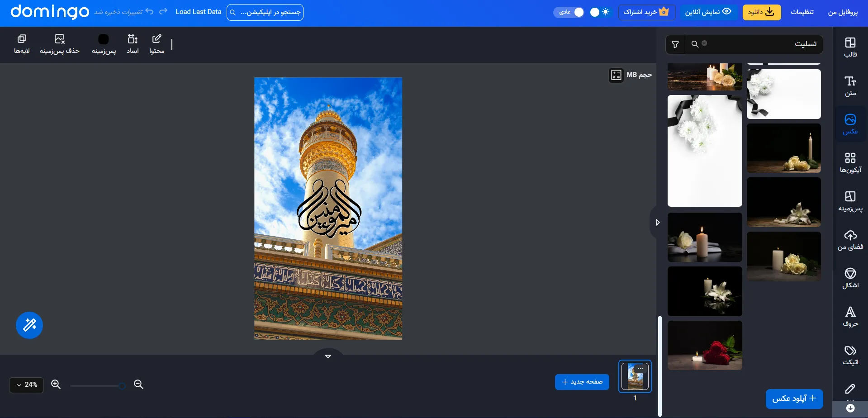This screenshot has width=868, height=418.
Task: Focus the جستجو در اپلیکیشن search field
Action: click(x=265, y=12)
